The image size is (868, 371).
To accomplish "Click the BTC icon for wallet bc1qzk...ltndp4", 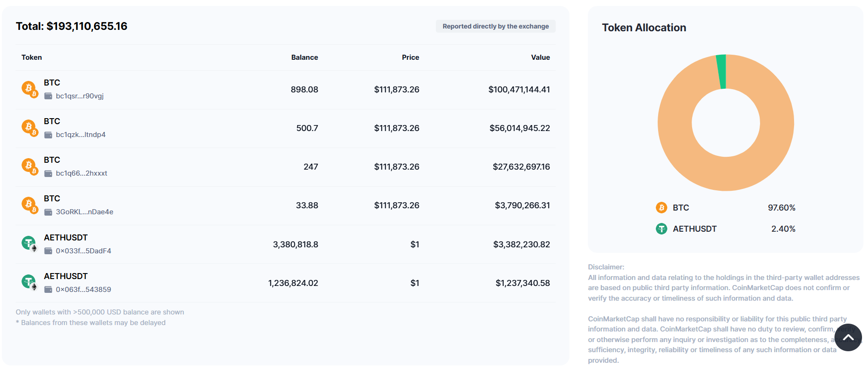I will (29, 127).
